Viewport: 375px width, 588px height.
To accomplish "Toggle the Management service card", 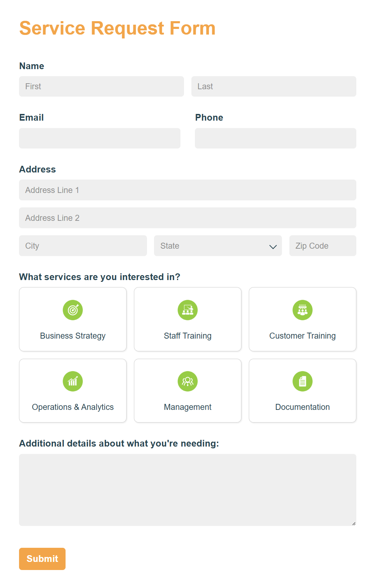I will (187, 390).
